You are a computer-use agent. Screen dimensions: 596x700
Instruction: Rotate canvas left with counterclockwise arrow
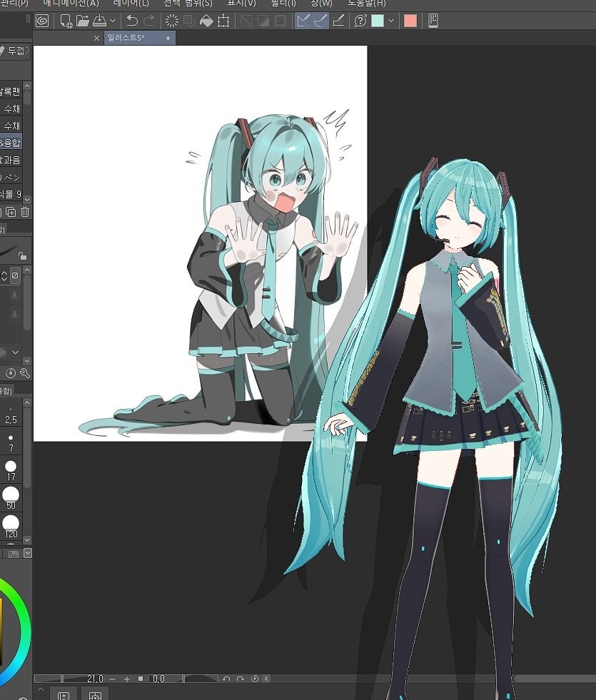click(x=226, y=679)
